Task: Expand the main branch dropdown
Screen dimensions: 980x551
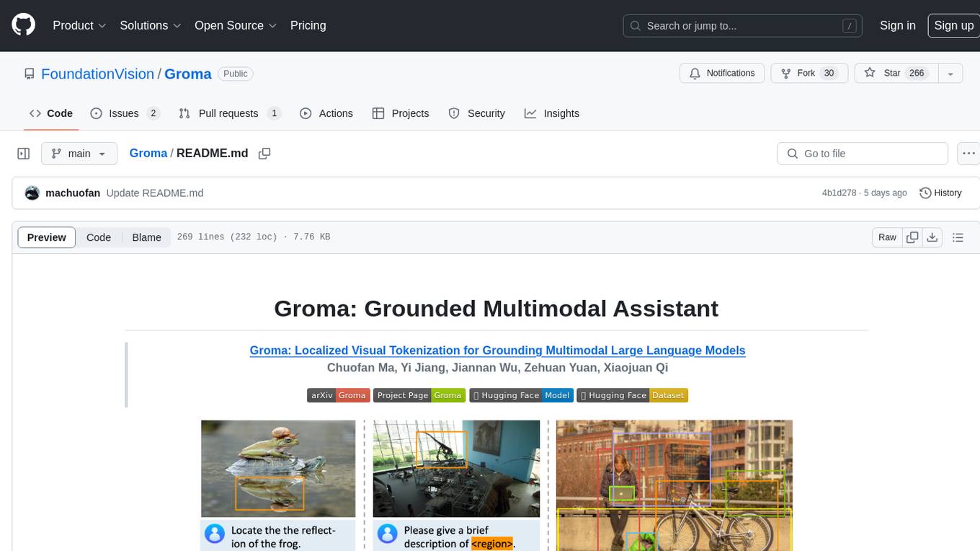Action: (79, 154)
